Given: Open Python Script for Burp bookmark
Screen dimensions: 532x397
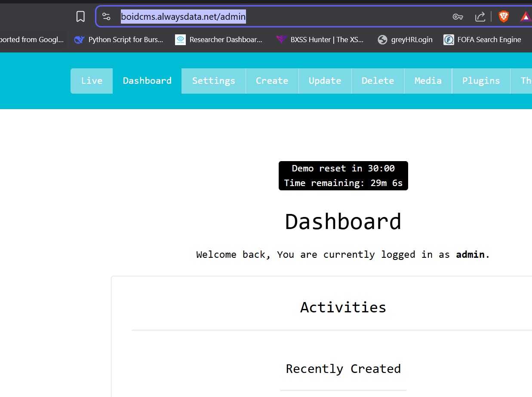Looking at the screenshot, I should coord(119,40).
